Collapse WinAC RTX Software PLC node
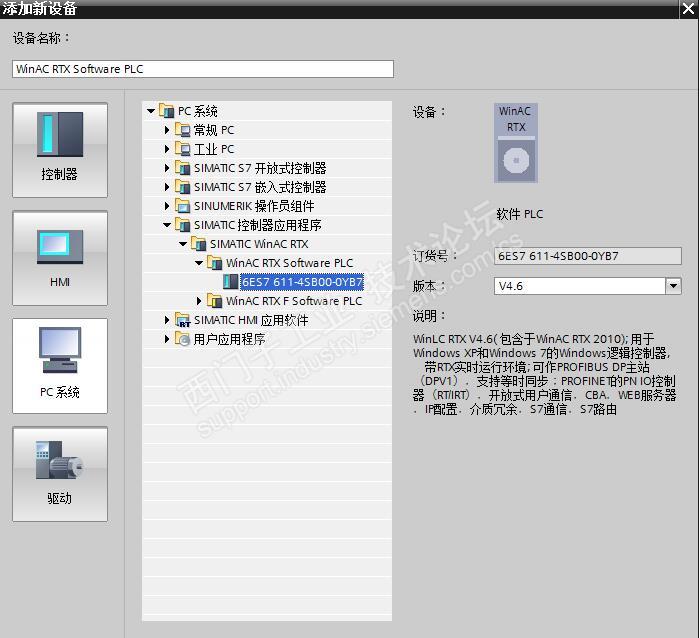The height and width of the screenshot is (638, 700). pyautogui.click(x=199, y=263)
